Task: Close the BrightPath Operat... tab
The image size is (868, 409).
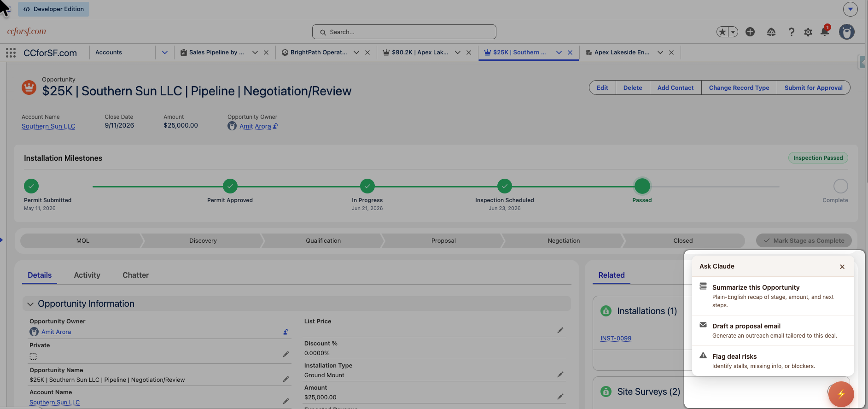Action: [x=367, y=53]
